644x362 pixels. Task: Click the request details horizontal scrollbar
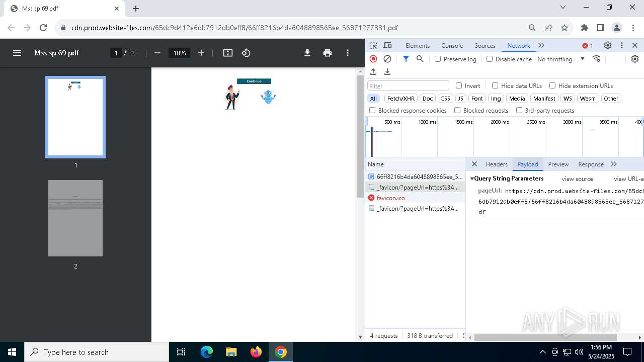tap(545, 337)
